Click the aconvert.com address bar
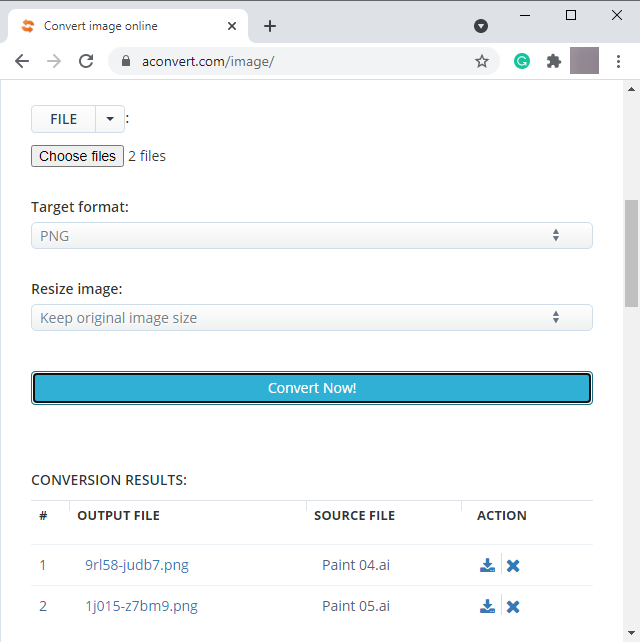The image size is (640, 642). pyautogui.click(x=300, y=61)
